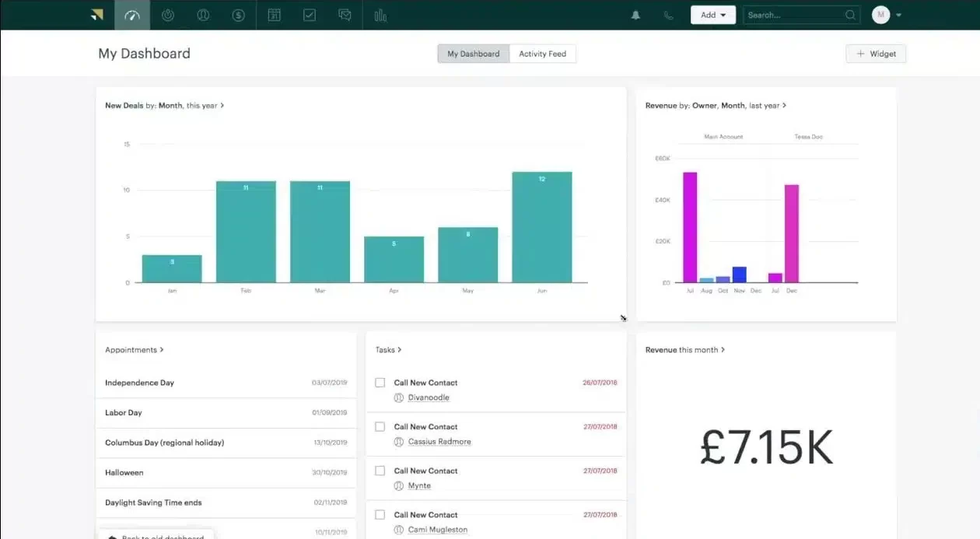Click the Widget button
Viewport: 980px width, 539px height.
tap(876, 53)
